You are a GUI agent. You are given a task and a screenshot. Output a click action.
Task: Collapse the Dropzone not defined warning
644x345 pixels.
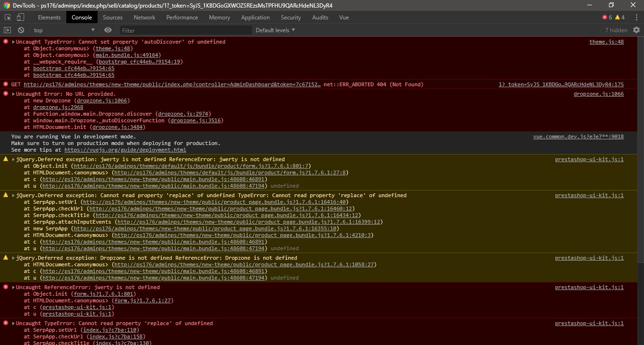(14, 258)
